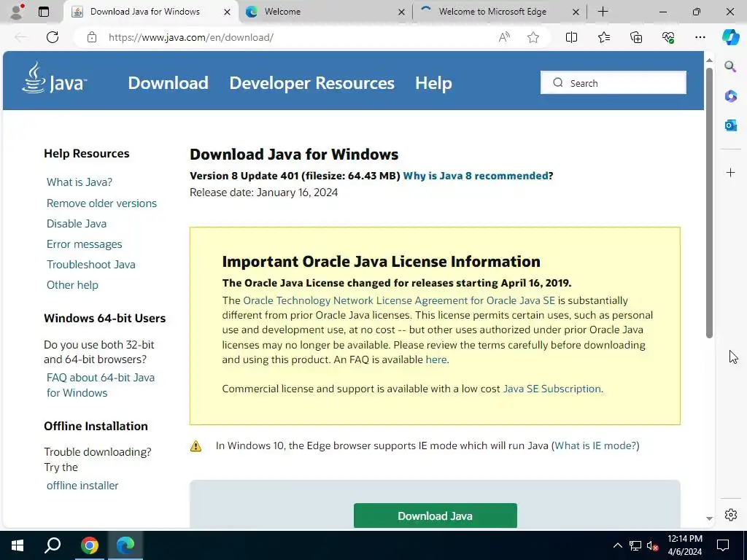Close the Download Java for Windows tab
Screen dimensions: 747x560
228,12
